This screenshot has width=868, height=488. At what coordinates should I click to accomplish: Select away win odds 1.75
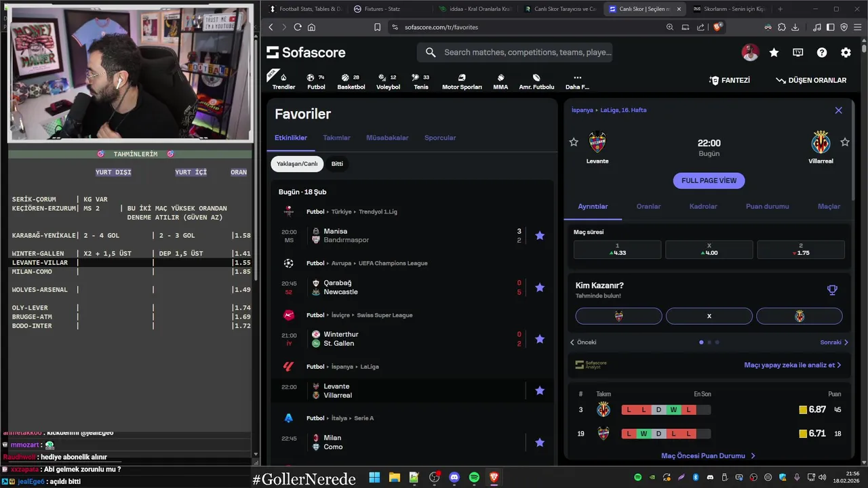pos(801,249)
